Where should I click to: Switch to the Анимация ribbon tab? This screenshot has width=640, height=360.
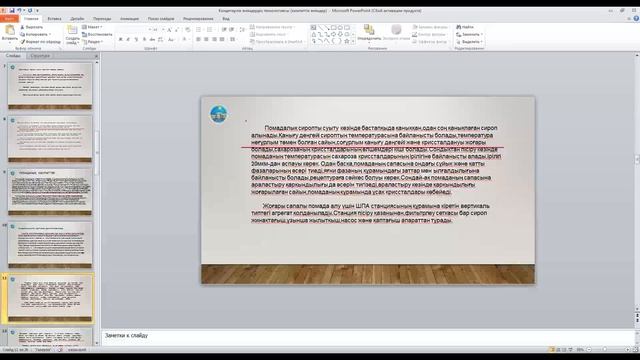point(129,19)
